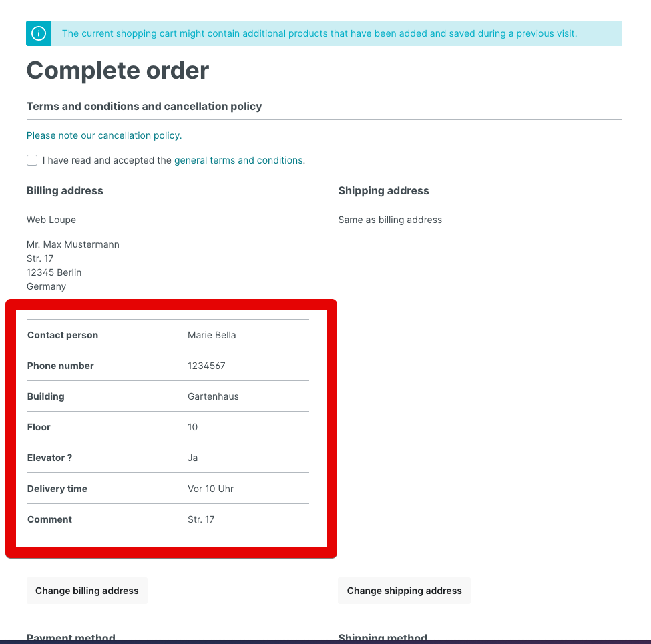
Task: Click the Mr. Max Mustermann address line
Action: point(73,244)
